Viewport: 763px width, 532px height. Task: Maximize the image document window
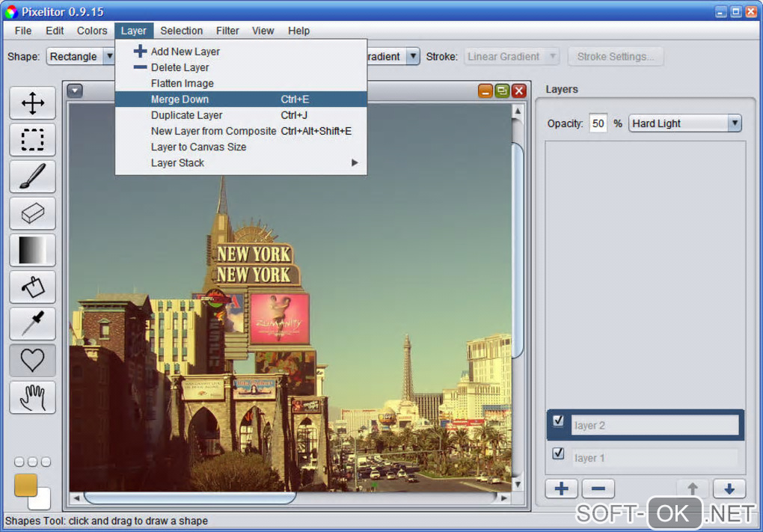tap(502, 91)
